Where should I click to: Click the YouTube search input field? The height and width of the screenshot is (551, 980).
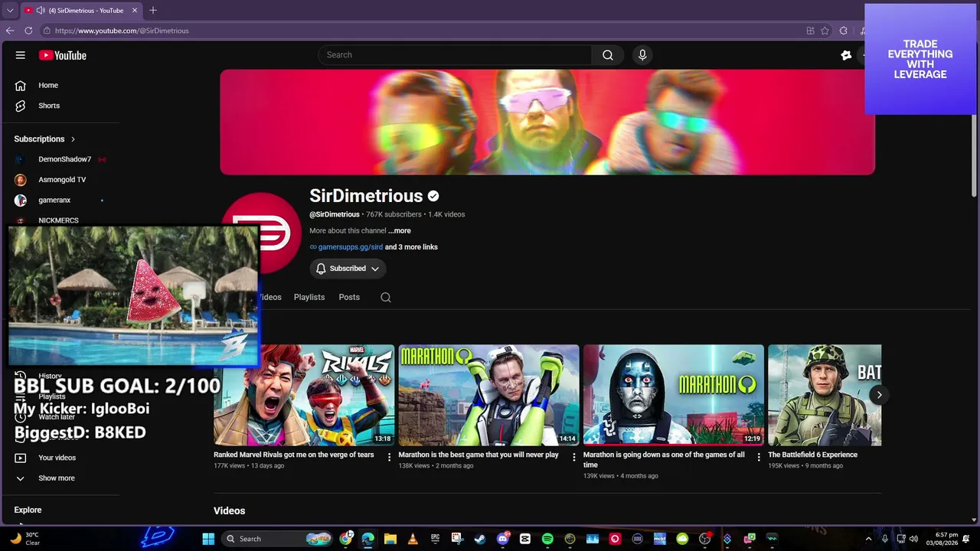tap(455, 55)
